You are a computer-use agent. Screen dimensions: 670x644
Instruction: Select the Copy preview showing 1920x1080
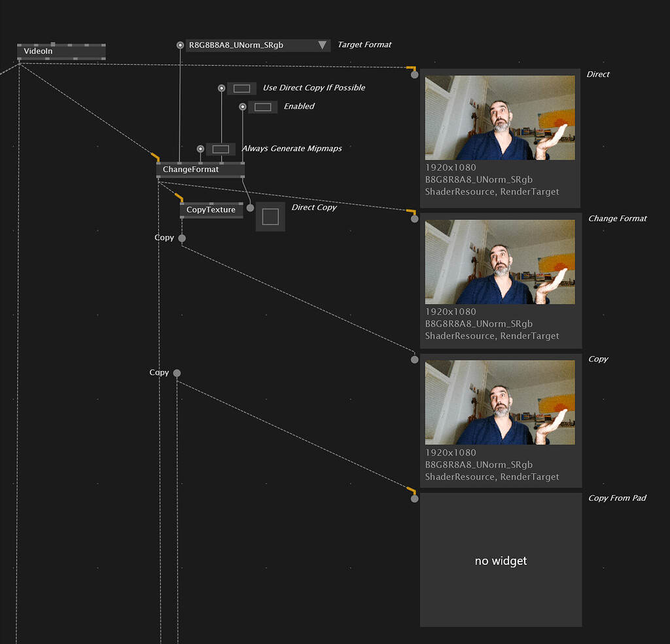[x=500, y=402]
